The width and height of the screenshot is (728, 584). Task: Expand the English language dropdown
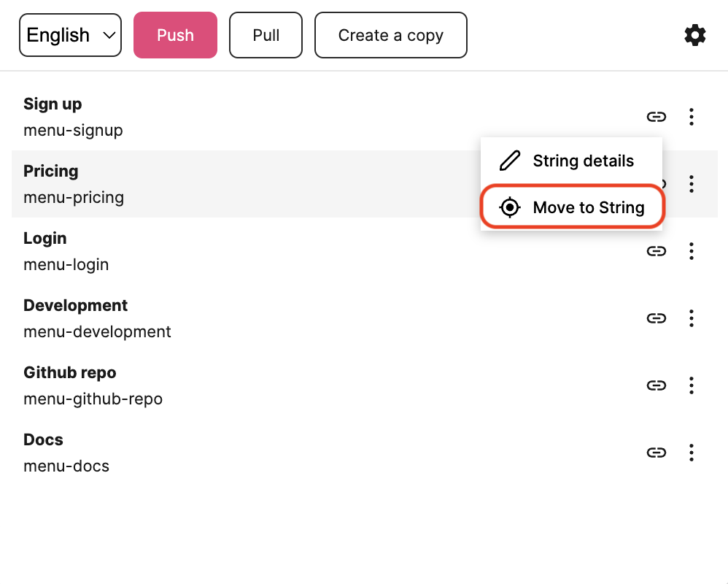coord(70,35)
